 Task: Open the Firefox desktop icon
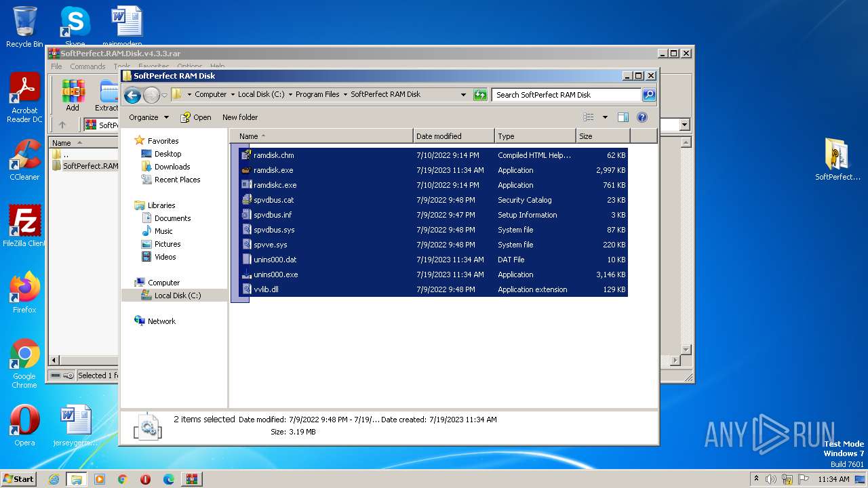click(x=24, y=293)
